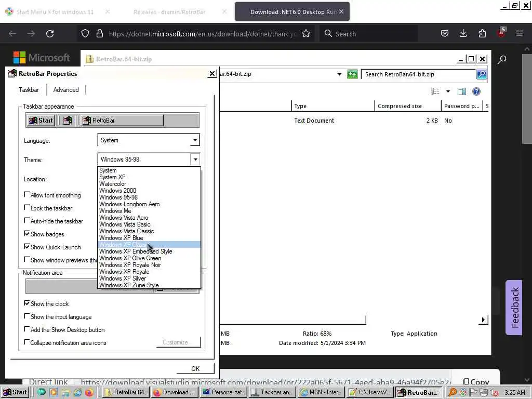The image size is (532, 399).
Task: Open the Firefox hamburger menu
Action: pos(520,34)
